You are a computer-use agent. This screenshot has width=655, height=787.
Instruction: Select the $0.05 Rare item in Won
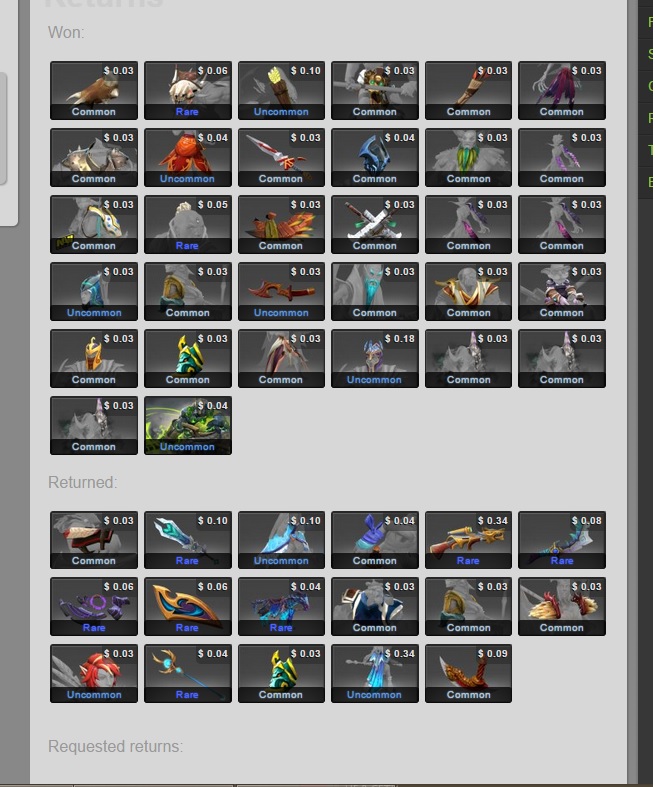(188, 224)
